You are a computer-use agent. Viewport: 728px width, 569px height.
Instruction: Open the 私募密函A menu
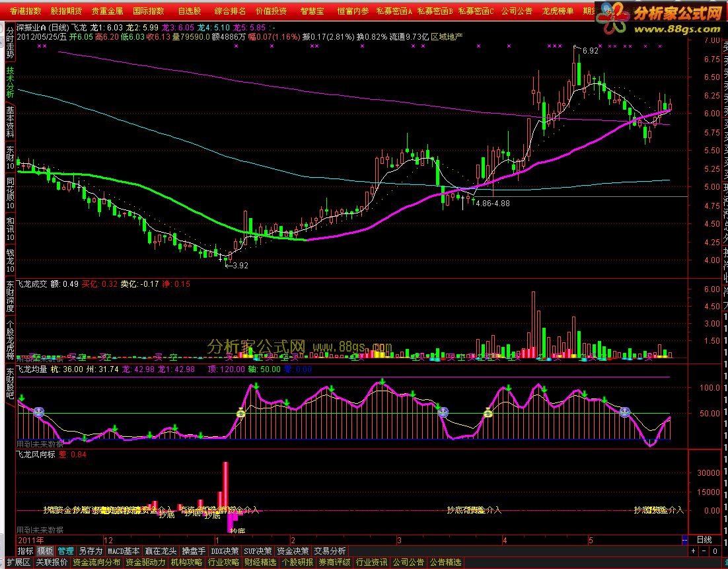coord(394,11)
